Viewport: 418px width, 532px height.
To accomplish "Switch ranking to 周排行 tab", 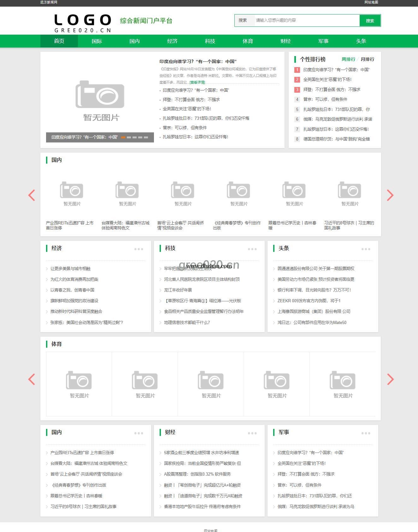I will click(x=348, y=59).
